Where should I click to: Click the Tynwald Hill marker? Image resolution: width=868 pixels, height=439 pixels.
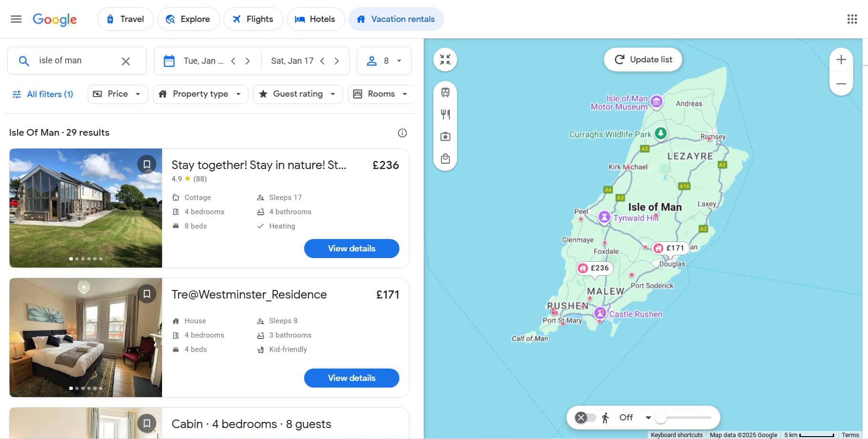pyautogui.click(x=604, y=217)
